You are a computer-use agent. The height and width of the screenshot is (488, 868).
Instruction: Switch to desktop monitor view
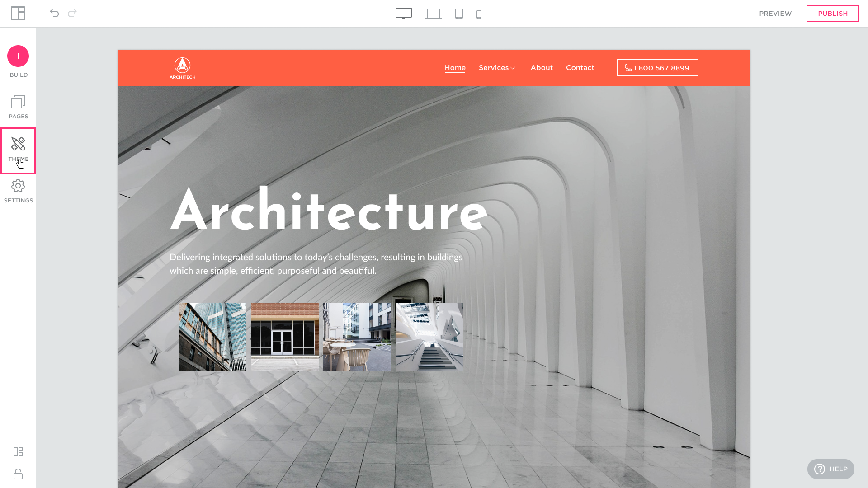click(403, 14)
